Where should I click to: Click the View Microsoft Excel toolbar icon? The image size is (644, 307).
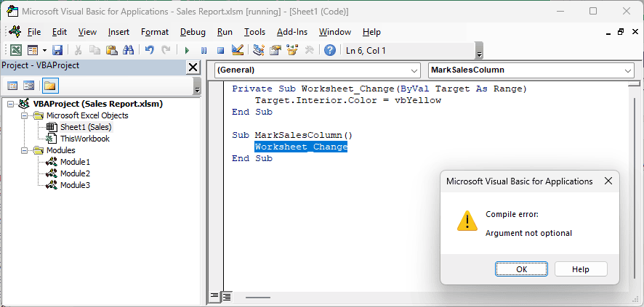(16, 50)
